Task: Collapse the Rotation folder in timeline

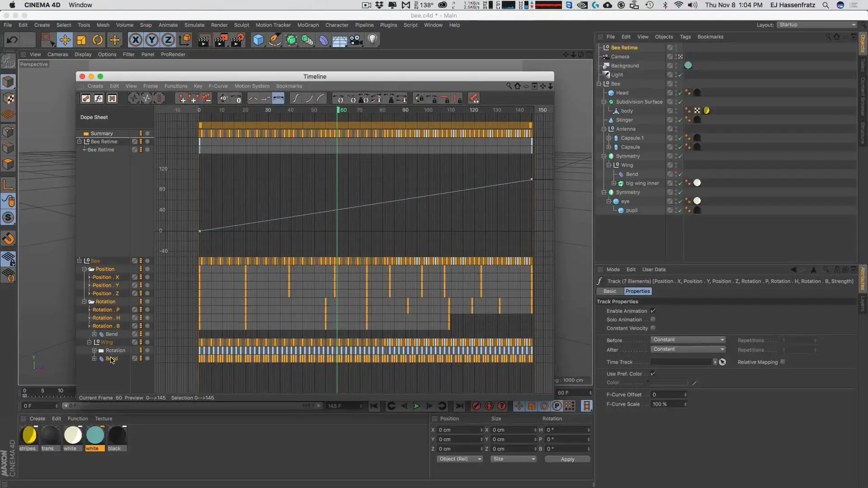Action: (x=85, y=302)
